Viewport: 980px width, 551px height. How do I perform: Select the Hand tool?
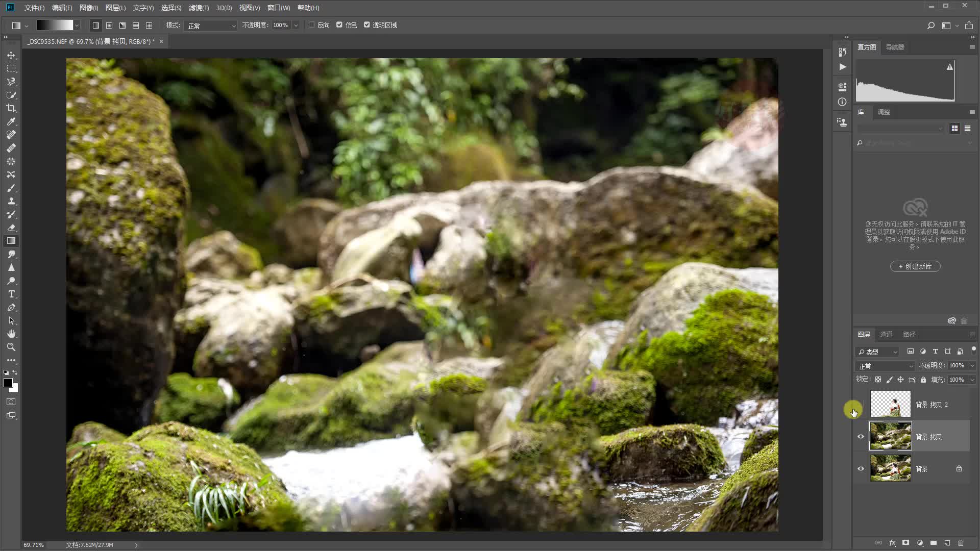(x=11, y=334)
